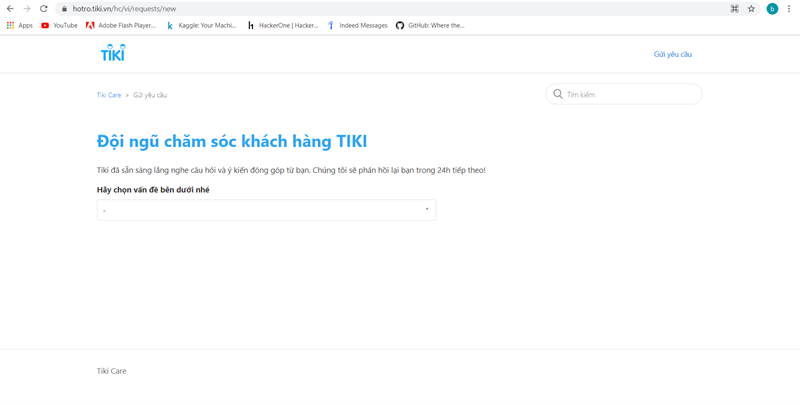
Task: Click the magnifier icon in search box
Action: coord(558,94)
